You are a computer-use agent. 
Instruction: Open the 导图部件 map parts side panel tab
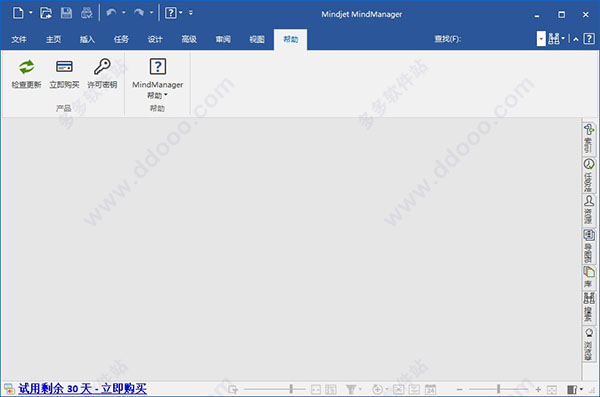click(x=589, y=246)
